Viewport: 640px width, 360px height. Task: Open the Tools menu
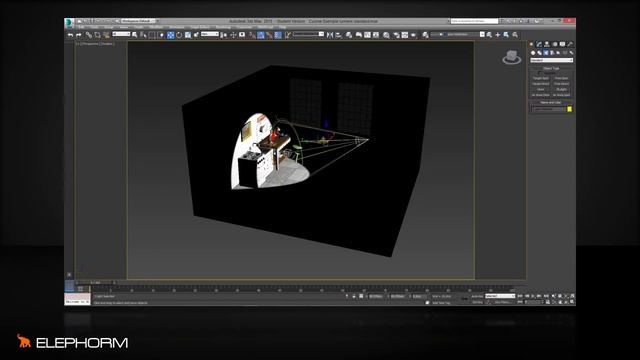[94, 27]
